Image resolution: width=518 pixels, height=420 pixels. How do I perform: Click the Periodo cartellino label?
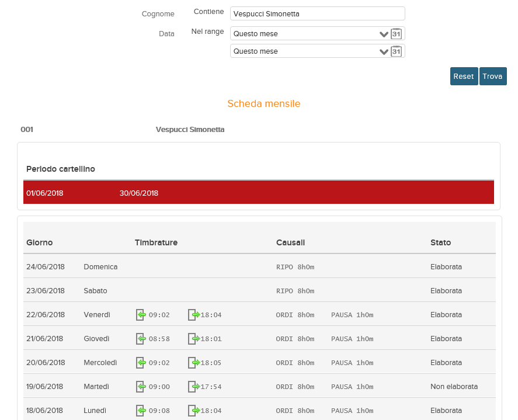[x=61, y=169]
